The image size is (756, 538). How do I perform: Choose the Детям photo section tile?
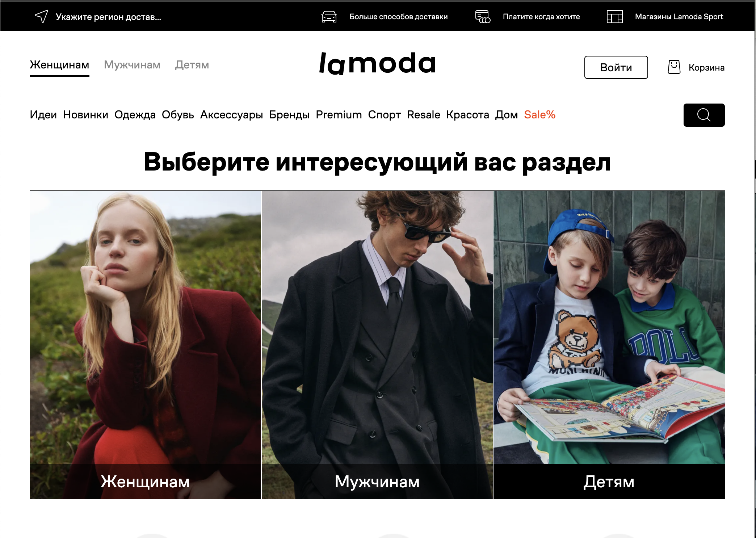click(x=609, y=345)
